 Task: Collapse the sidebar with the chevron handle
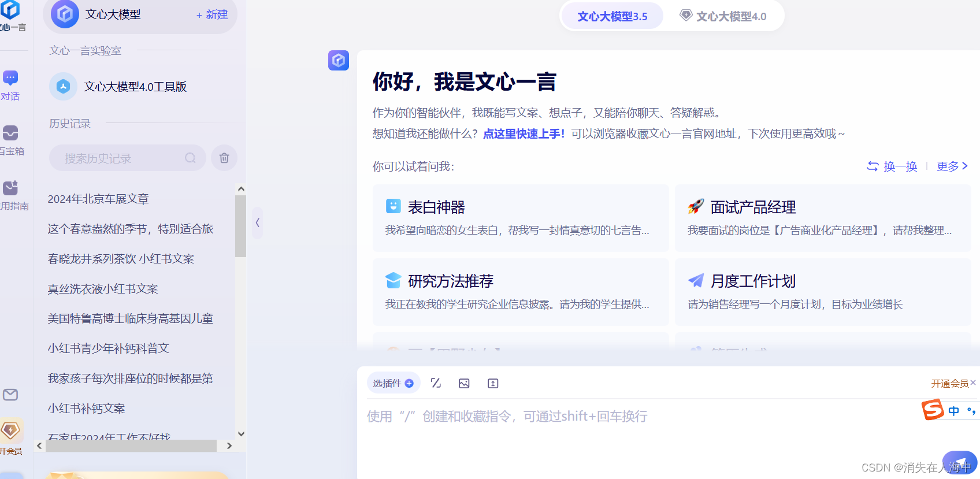point(257,222)
